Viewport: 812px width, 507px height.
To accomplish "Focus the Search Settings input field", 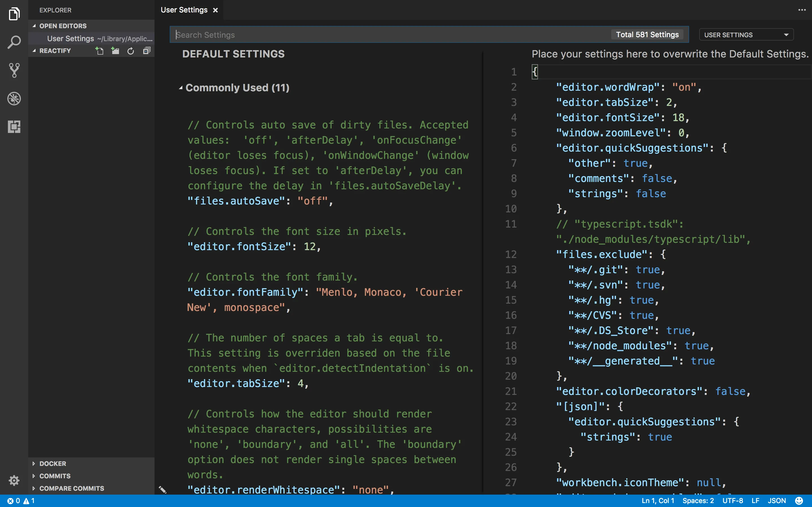I will 389,35.
